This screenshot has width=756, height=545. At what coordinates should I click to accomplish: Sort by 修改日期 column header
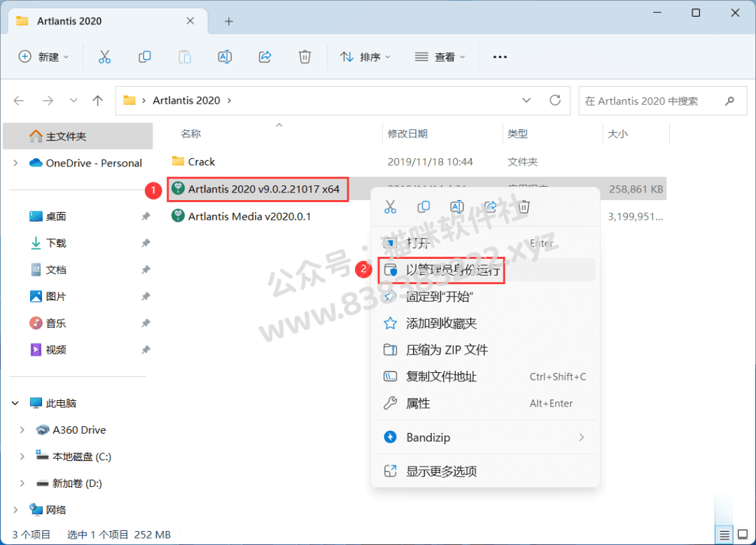point(407,134)
